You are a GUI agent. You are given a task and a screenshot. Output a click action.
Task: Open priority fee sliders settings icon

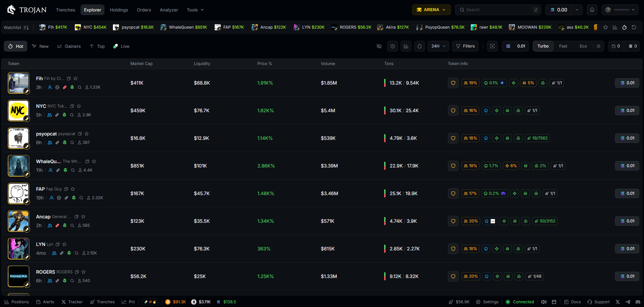pyautogui.click(x=599, y=46)
